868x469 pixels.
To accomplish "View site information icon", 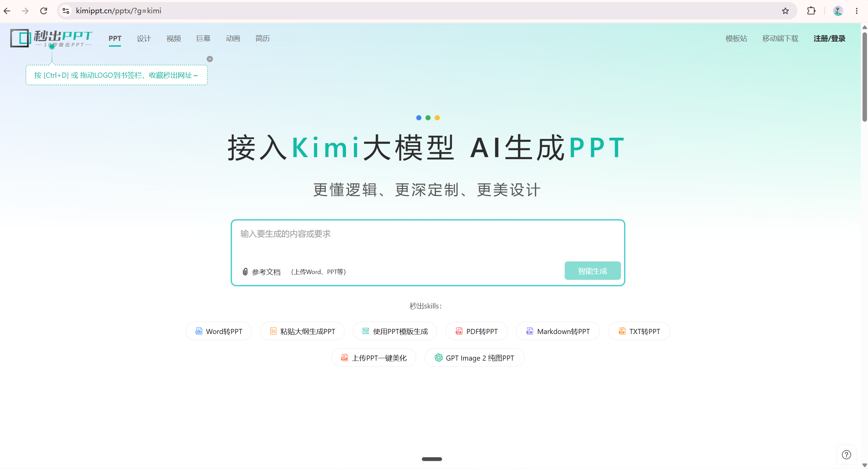I will 66,11.
